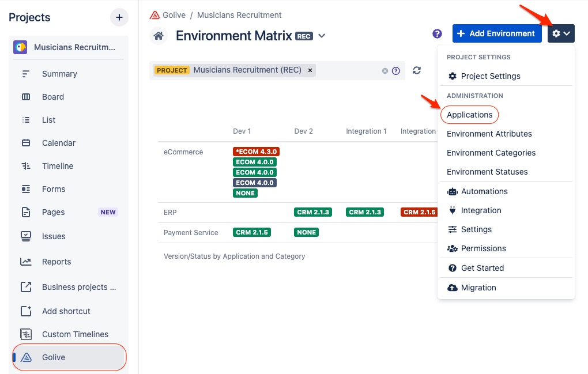Click the red *ECOM 4.3.0 status badge
The height and width of the screenshot is (374, 588).
click(256, 152)
